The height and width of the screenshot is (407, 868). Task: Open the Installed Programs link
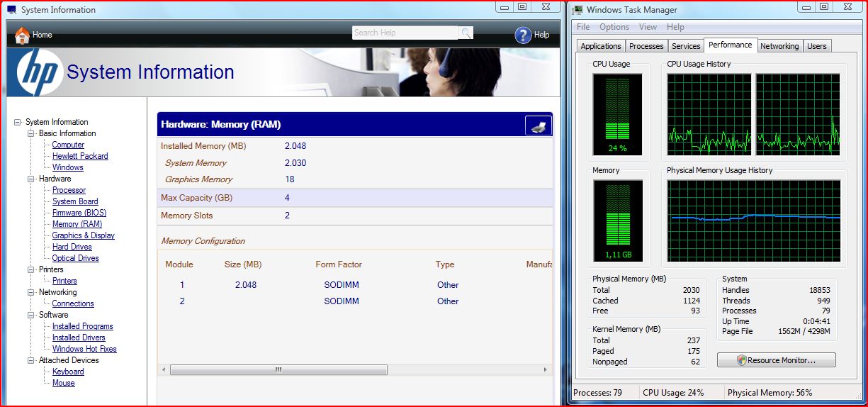click(83, 326)
